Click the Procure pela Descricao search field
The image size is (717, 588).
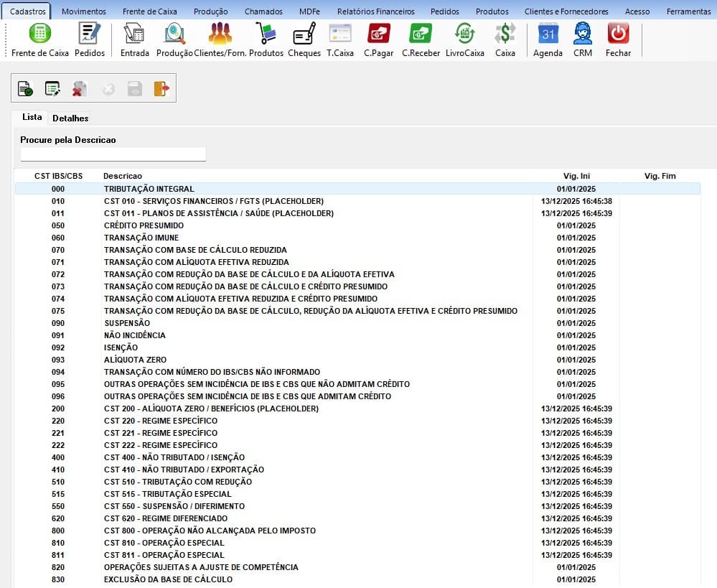[113, 154]
